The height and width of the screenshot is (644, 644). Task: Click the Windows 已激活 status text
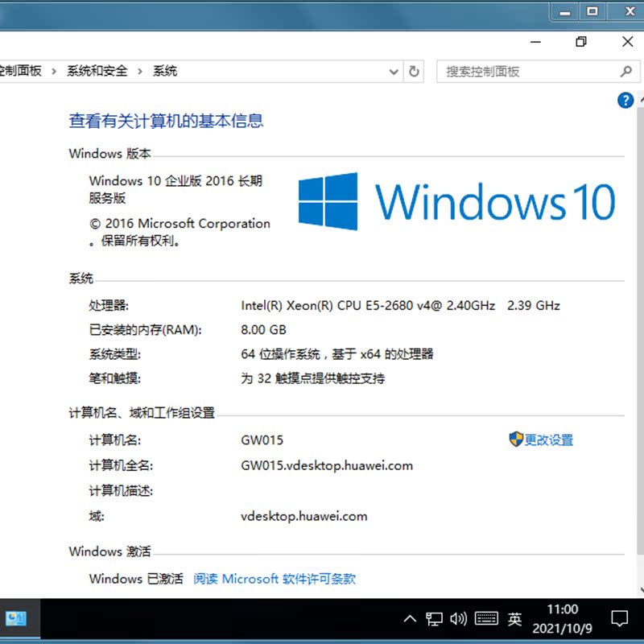[x=136, y=579]
